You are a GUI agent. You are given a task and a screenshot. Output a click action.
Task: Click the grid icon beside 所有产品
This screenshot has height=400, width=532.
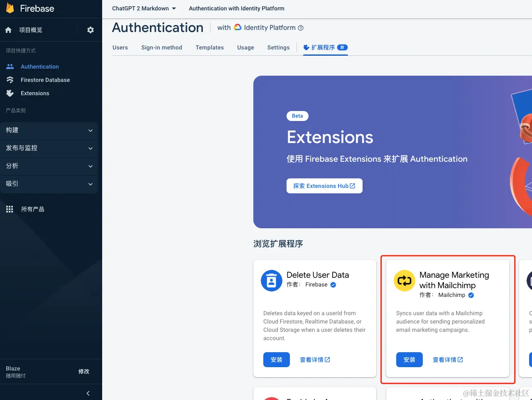coord(10,209)
